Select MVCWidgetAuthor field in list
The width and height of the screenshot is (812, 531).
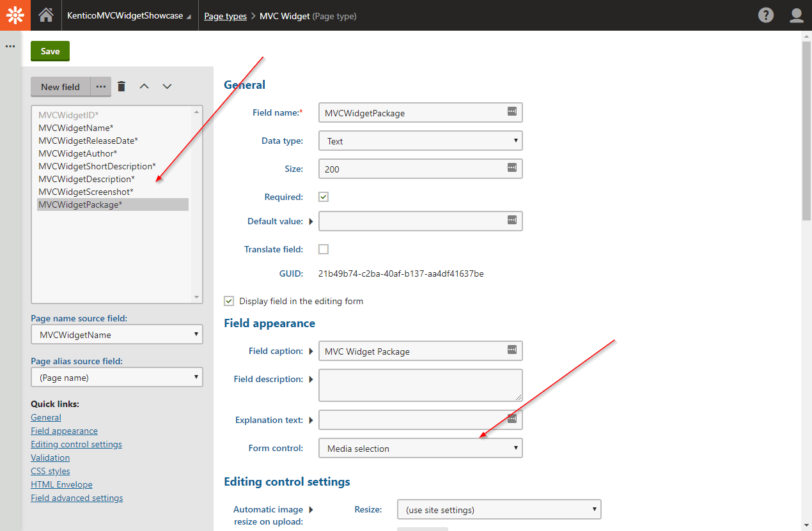113,153
